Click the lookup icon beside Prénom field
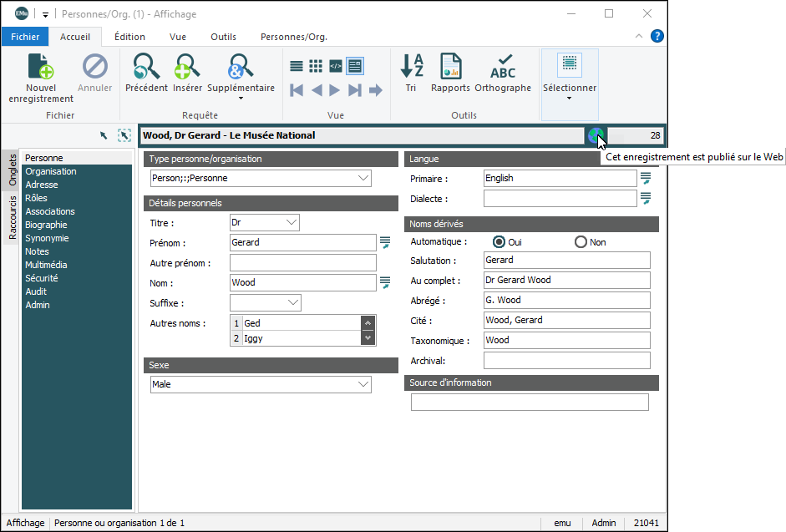786x532 pixels. pyautogui.click(x=385, y=242)
